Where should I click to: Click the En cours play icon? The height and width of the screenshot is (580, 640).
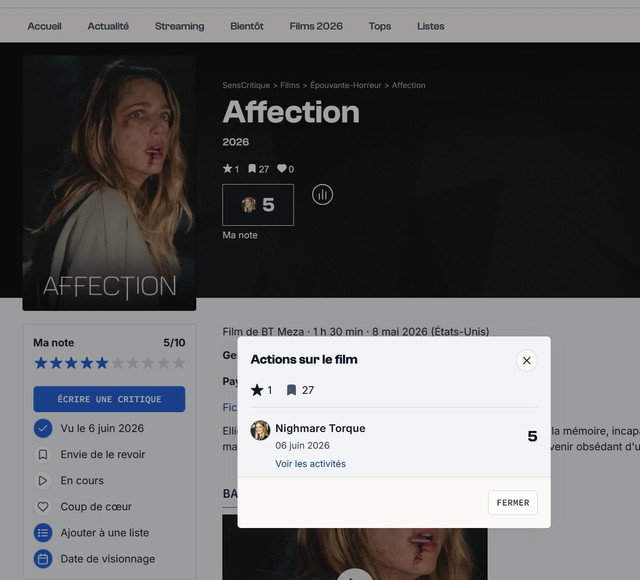click(x=43, y=480)
